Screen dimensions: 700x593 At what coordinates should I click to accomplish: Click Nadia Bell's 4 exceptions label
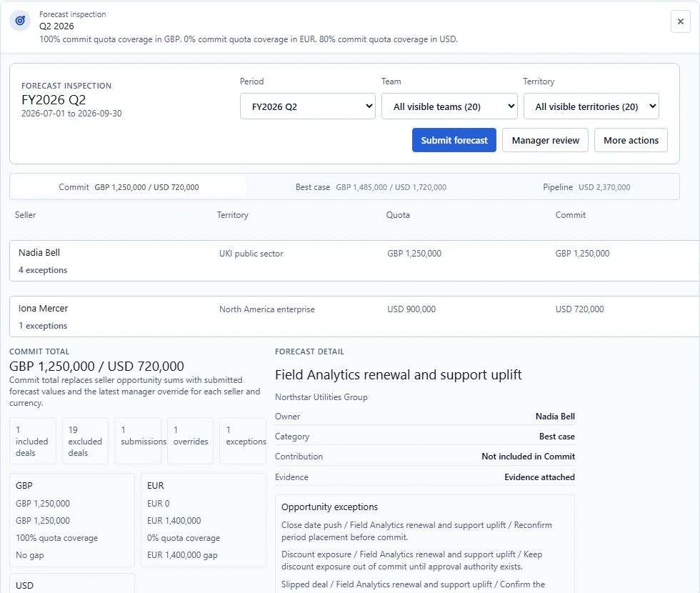pyautogui.click(x=43, y=270)
